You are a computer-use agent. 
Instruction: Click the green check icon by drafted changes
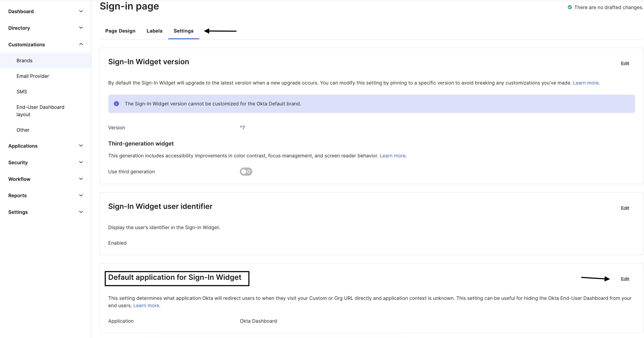[570, 7]
